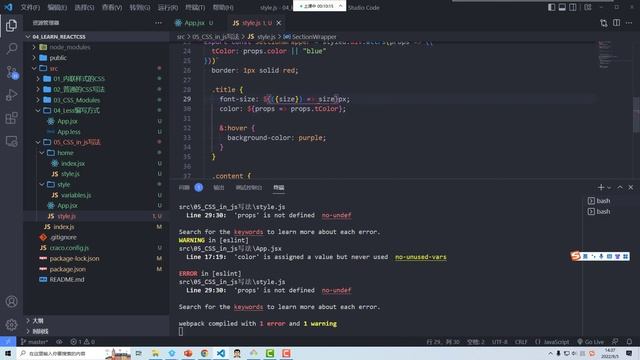Open the Run and Debug view
The image size is (640, 360).
(11, 95)
